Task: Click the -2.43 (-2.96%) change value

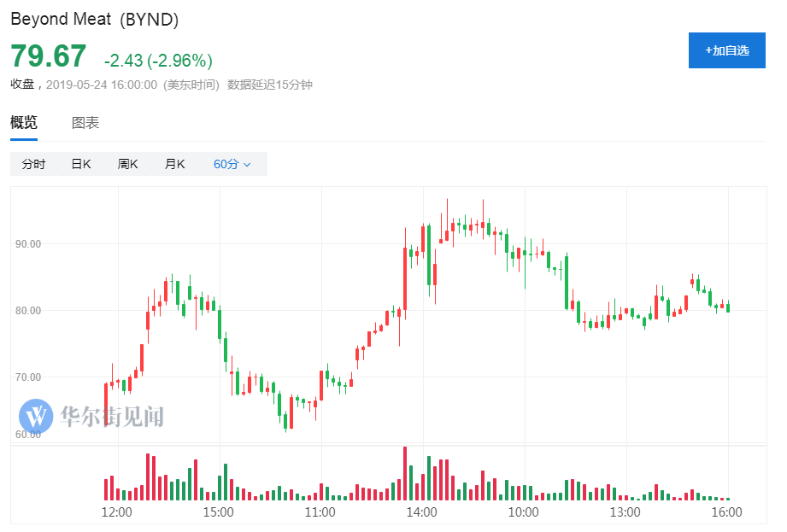Action: tap(158, 61)
